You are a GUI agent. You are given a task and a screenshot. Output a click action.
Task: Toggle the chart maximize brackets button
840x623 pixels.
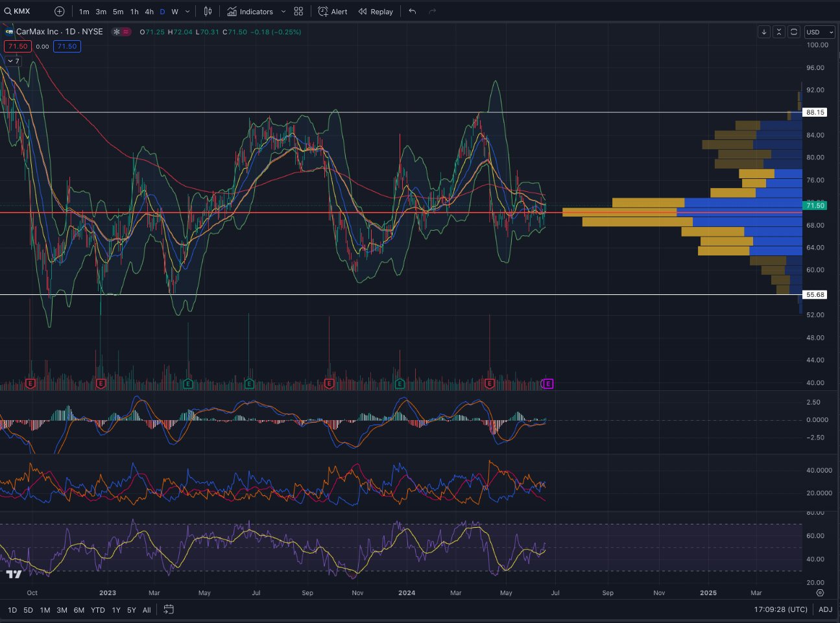click(793, 32)
